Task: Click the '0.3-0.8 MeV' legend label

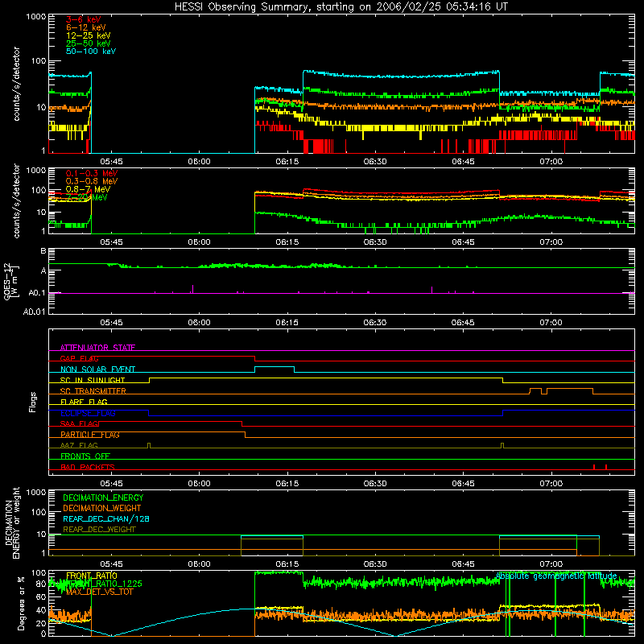Action: 92,181
